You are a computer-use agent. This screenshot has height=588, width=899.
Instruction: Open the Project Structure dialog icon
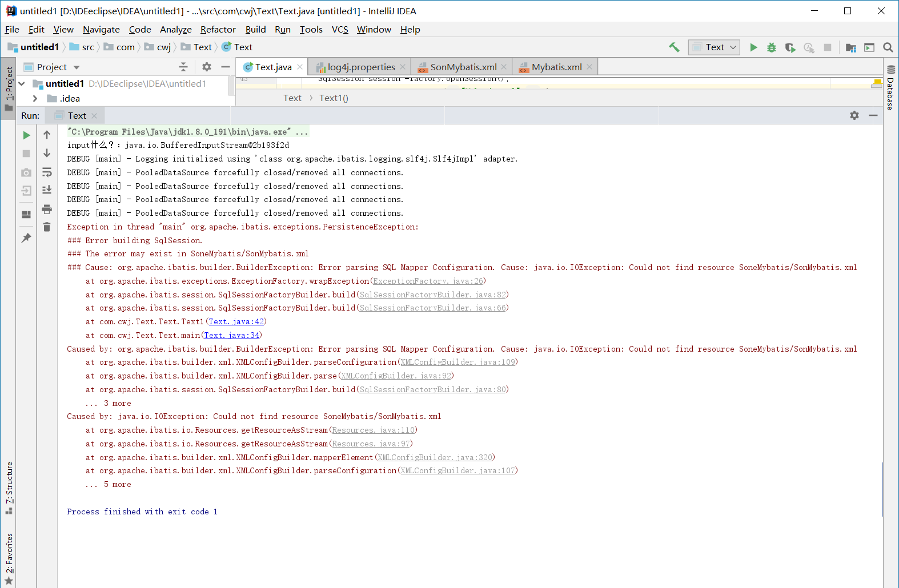coord(851,47)
